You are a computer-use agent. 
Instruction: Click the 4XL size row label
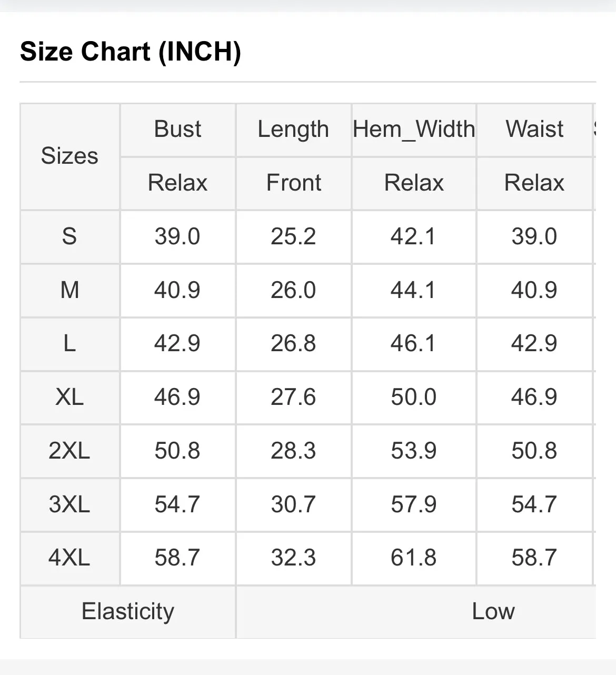click(x=69, y=558)
